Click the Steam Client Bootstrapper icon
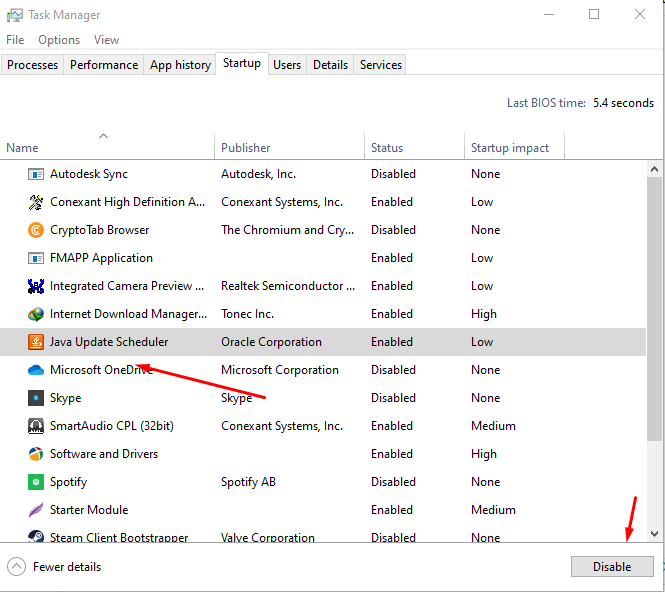Screen dimensions: 665x592 click(36, 536)
